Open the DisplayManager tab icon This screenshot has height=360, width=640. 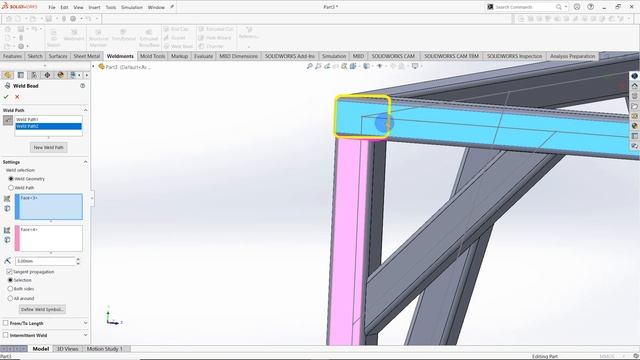pos(60,75)
